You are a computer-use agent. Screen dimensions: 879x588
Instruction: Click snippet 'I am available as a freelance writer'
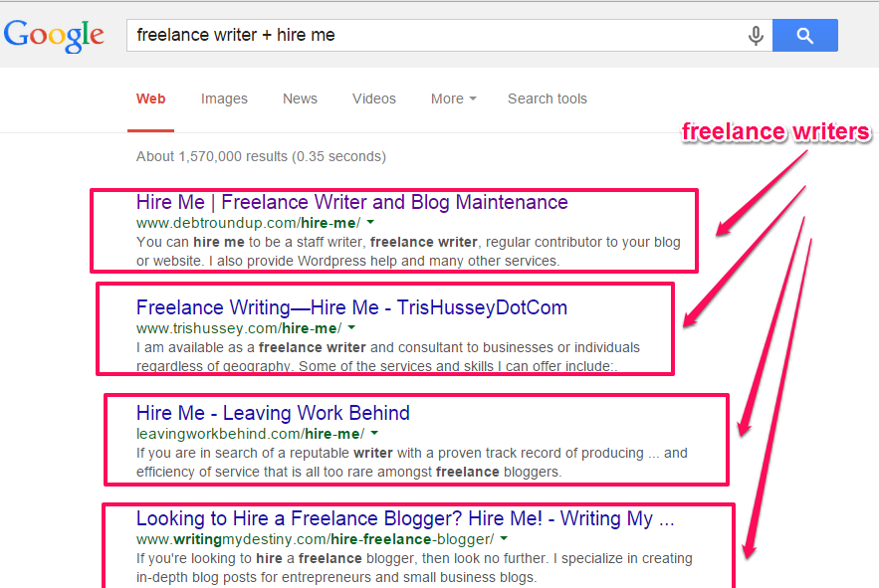pyautogui.click(x=388, y=356)
